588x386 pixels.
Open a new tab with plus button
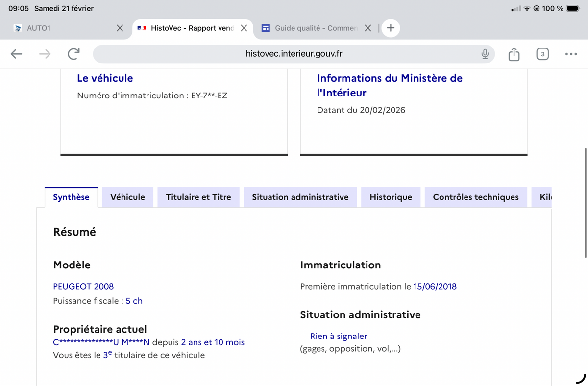[391, 28]
